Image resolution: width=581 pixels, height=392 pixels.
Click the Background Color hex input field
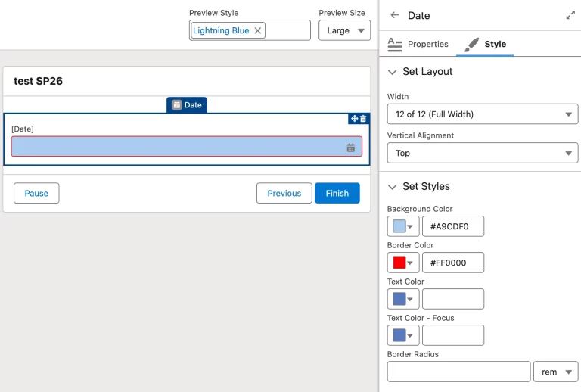[x=452, y=226]
